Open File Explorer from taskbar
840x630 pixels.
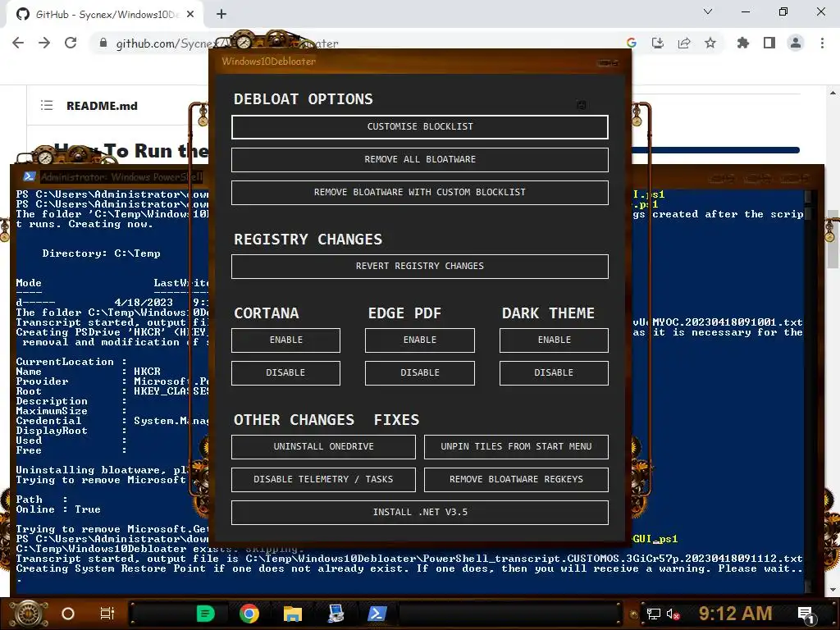point(293,614)
